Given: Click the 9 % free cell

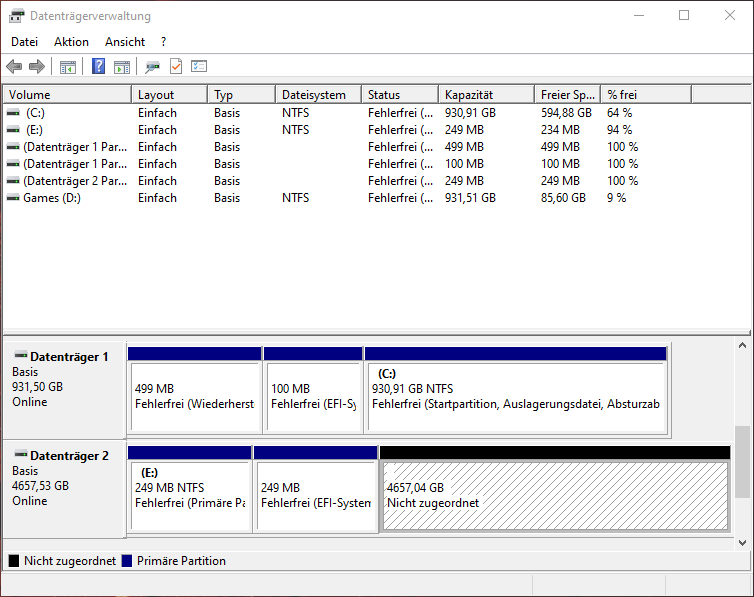Looking at the screenshot, I should pyautogui.click(x=616, y=198).
